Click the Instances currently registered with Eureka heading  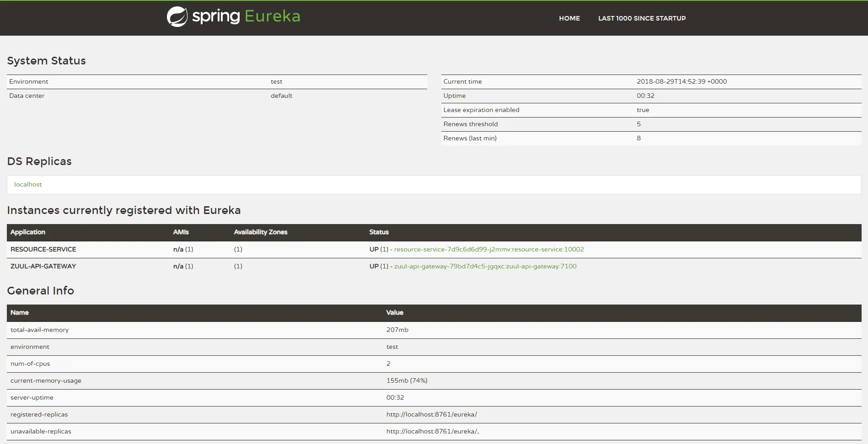pos(124,210)
